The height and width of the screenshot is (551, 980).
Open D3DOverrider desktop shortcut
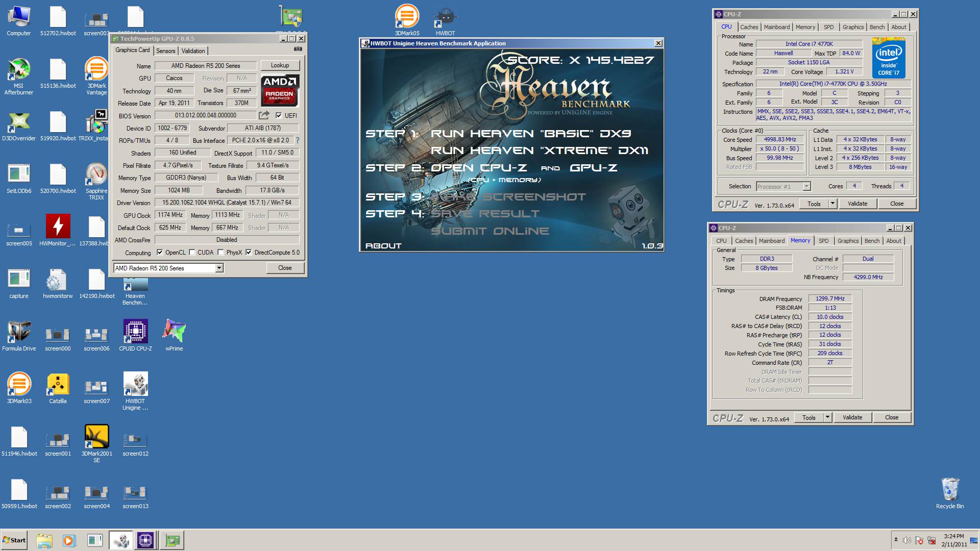click(19, 126)
